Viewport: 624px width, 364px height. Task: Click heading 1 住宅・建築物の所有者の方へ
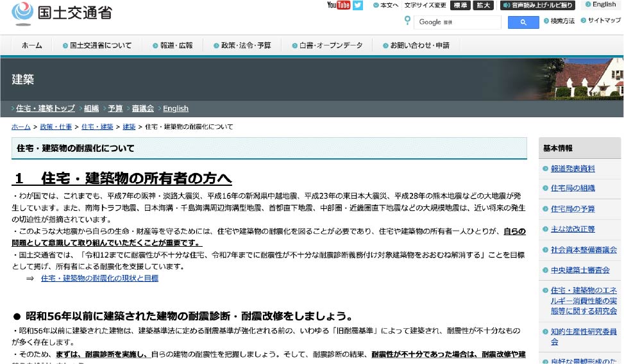122,178
